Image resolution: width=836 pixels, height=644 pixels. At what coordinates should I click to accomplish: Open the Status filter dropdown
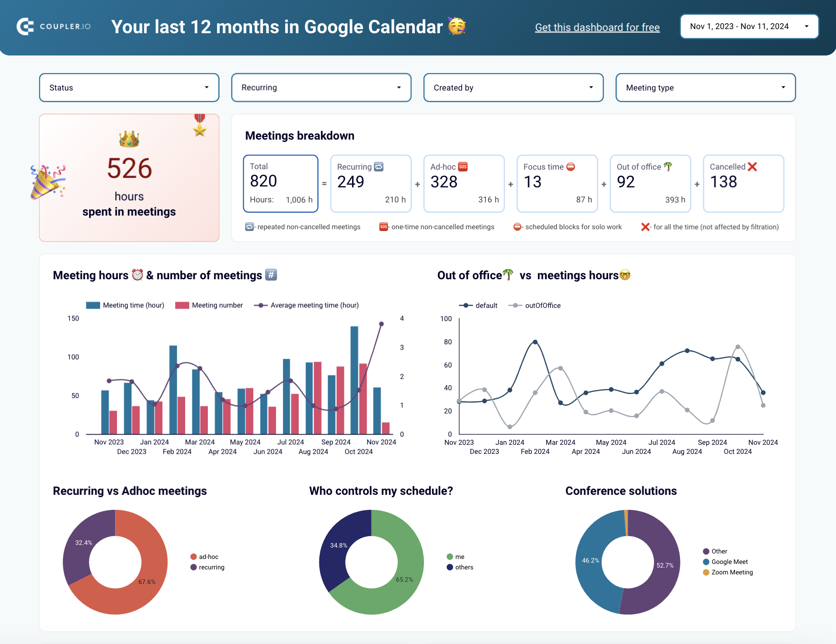pyautogui.click(x=129, y=87)
